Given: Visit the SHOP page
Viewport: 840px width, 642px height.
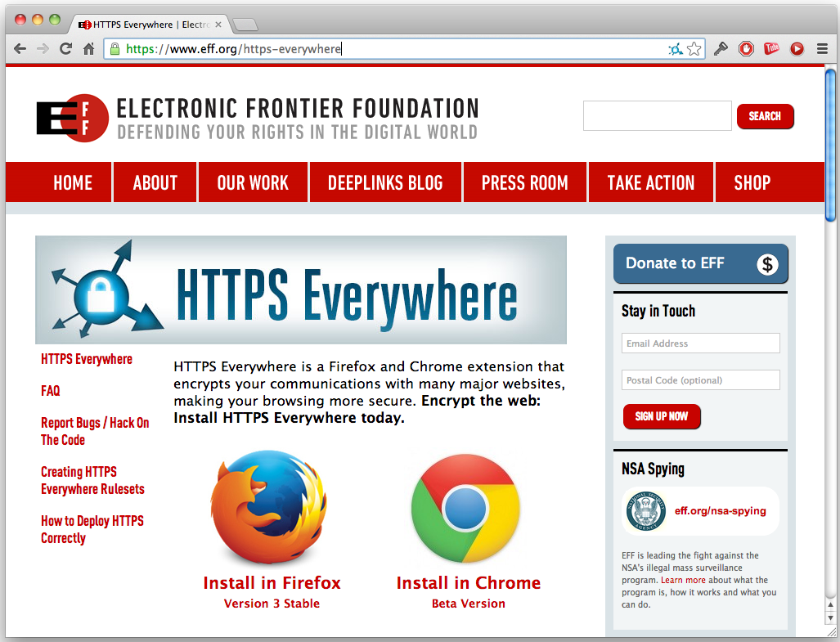Looking at the screenshot, I should pos(752,182).
